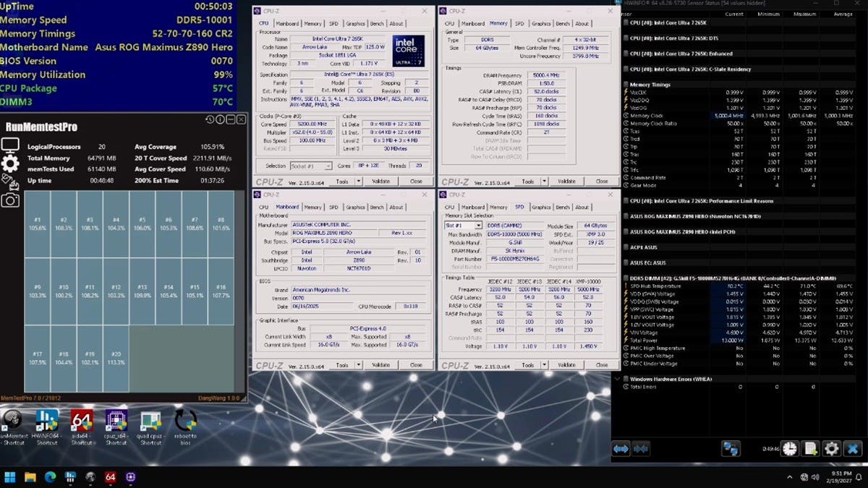Click HWiNFO Average column header

tap(843, 14)
